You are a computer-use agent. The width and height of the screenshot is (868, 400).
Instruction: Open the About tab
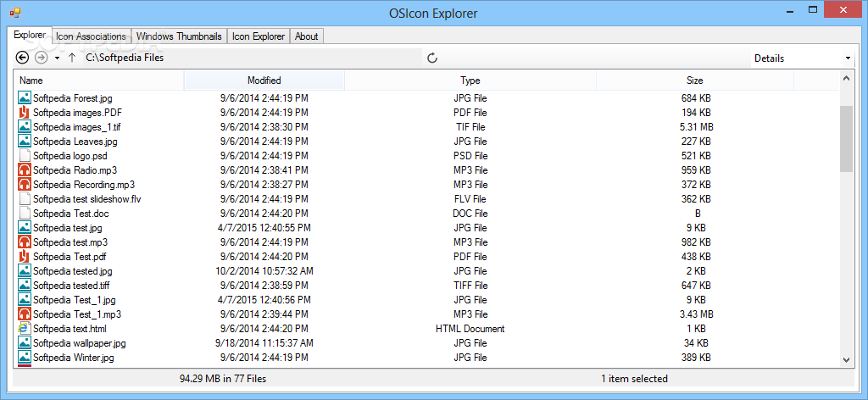click(x=306, y=36)
